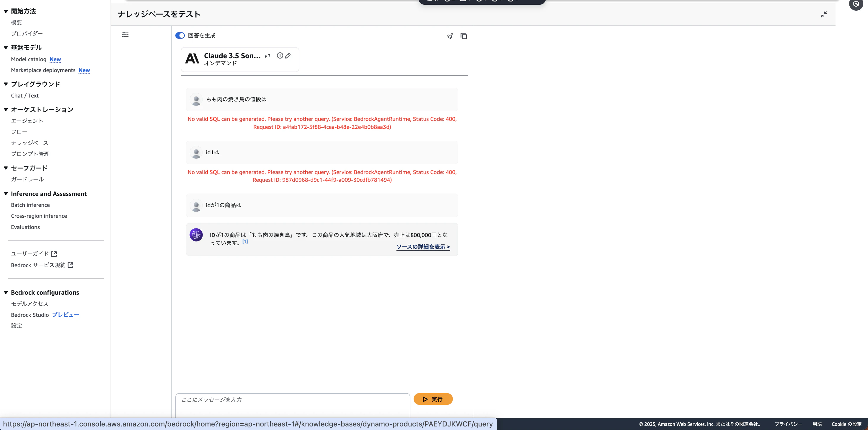Screen dimensions: 868x430
Task: Click the Claude model info icon
Action: click(x=280, y=56)
